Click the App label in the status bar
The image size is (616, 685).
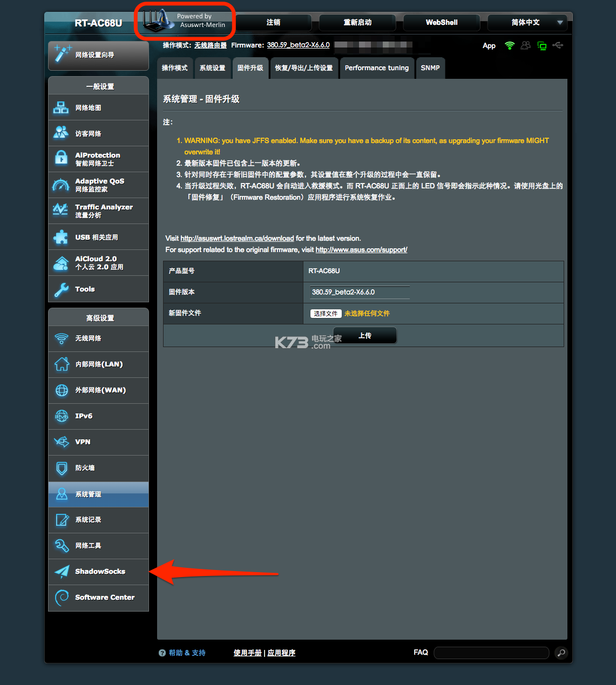489,46
